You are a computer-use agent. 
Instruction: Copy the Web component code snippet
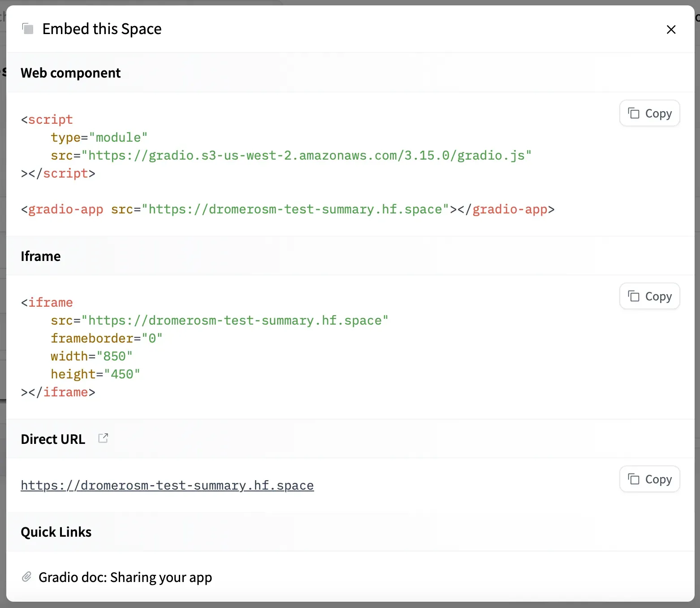point(649,113)
